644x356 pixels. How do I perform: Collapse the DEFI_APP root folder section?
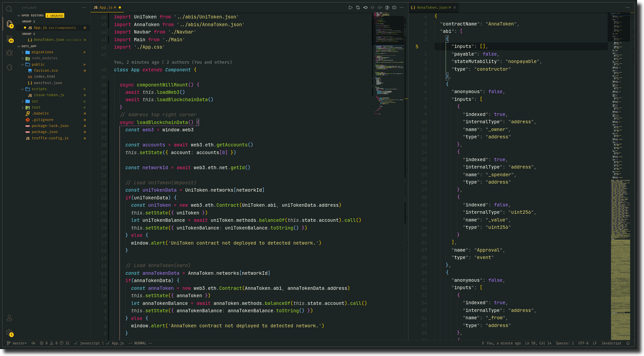19,46
